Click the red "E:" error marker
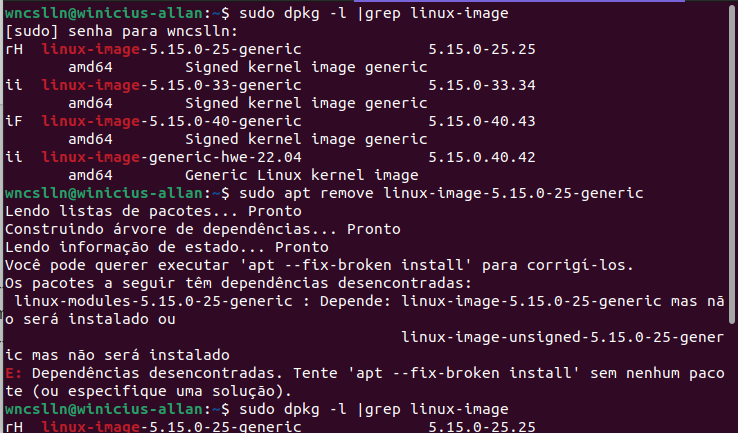This screenshot has height=433, width=738. (13, 373)
